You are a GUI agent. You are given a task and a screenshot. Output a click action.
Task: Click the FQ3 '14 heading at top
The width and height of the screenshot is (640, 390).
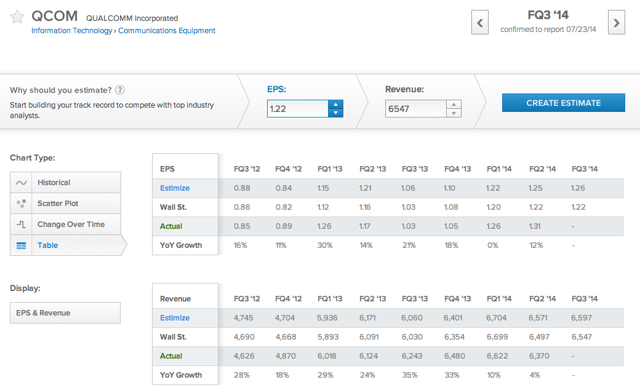click(x=548, y=15)
